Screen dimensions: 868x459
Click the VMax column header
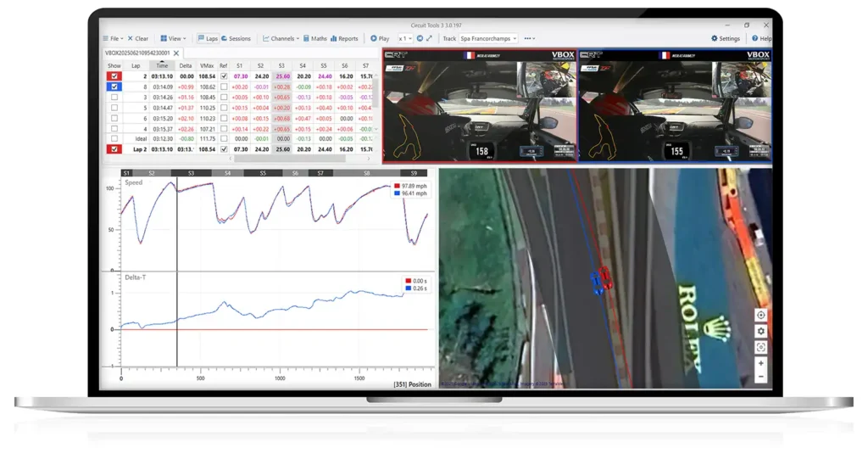(x=207, y=65)
